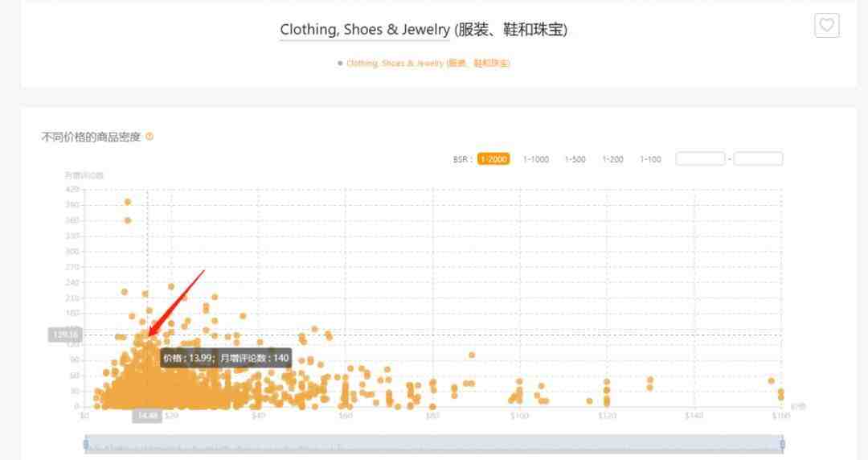Screen dimensions: 868x460
Task: Click the 不同价格的商品密度 chart heading
Action: coord(91,137)
